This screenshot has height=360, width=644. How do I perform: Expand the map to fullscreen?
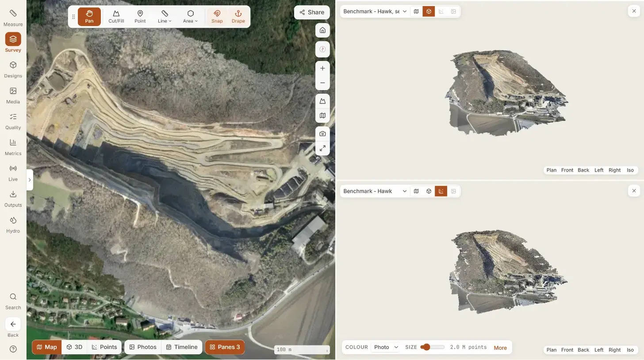[x=322, y=148]
